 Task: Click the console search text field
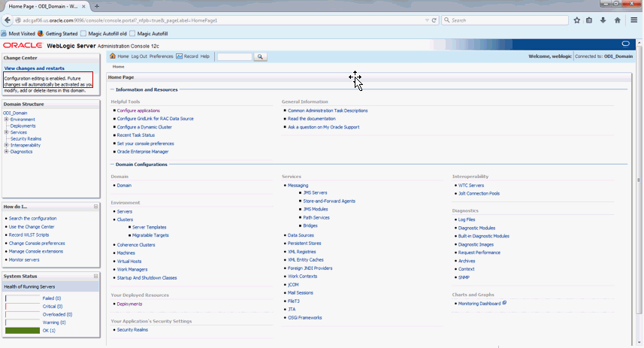coord(234,56)
